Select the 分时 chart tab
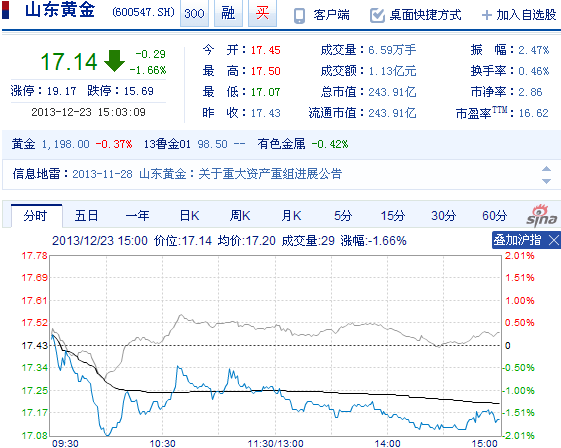Viewport: 561px width, 448px height. (x=36, y=216)
